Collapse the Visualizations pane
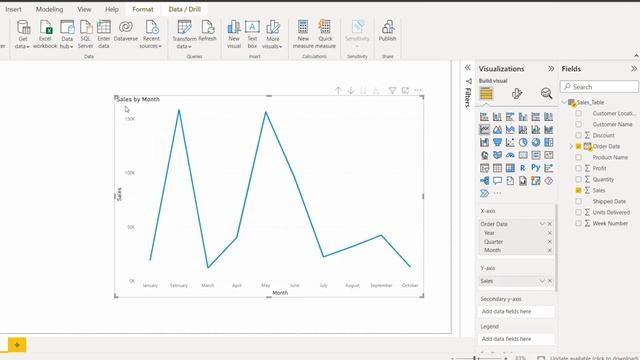640x360 pixels. click(551, 69)
